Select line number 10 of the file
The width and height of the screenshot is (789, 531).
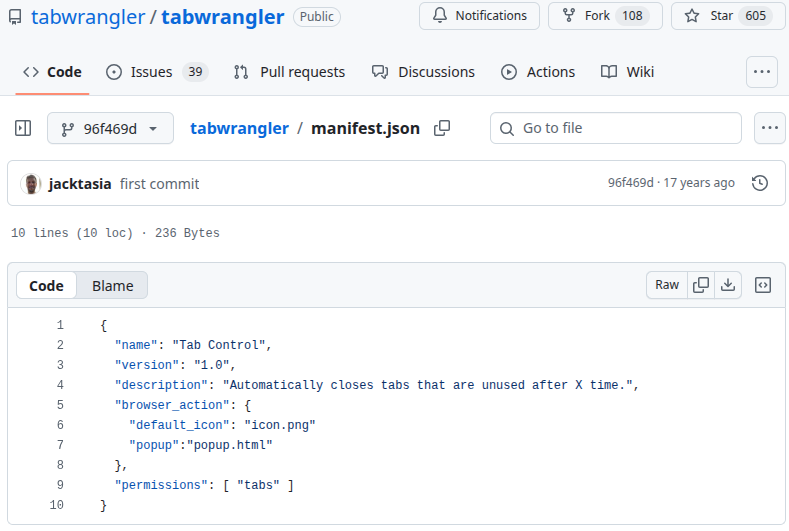tap(56, 505)
